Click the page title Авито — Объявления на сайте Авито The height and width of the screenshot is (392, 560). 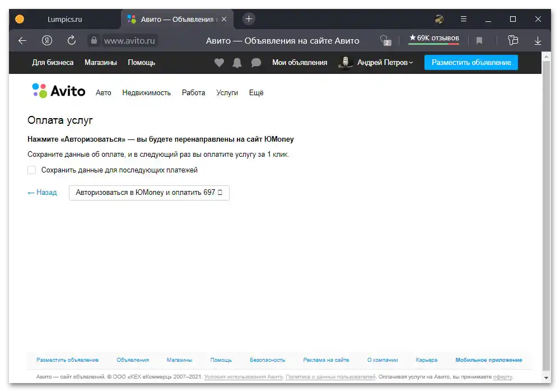click(x=282, y=41)
